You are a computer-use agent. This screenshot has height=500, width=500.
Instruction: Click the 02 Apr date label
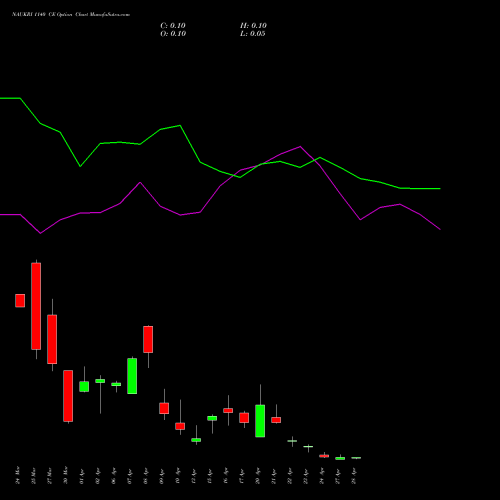pos(98,476)
